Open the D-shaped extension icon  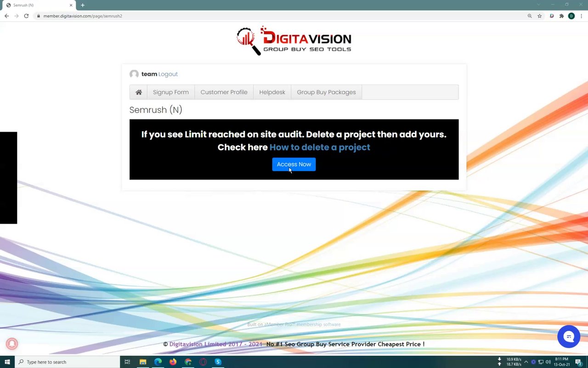(x=552, y=16)
